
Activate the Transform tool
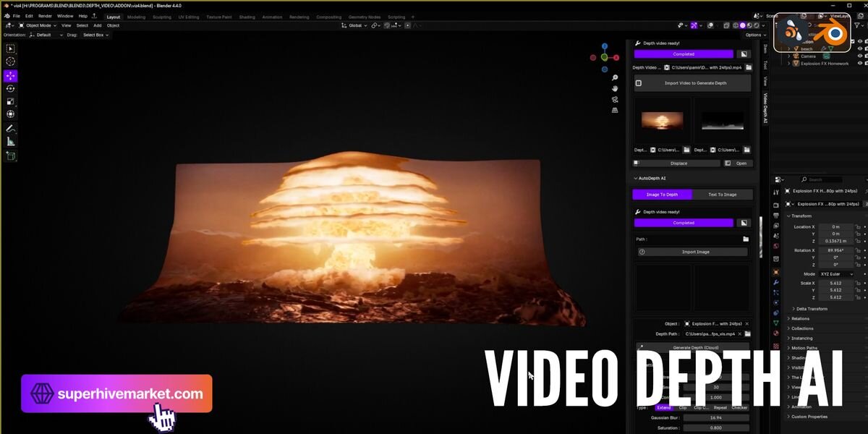click(x=11, y=114)
